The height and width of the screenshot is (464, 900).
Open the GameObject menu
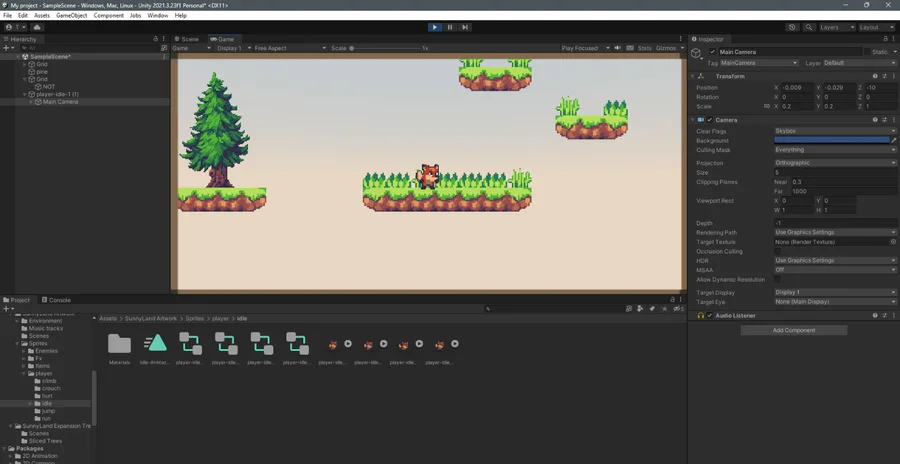[x=72, y=16]
